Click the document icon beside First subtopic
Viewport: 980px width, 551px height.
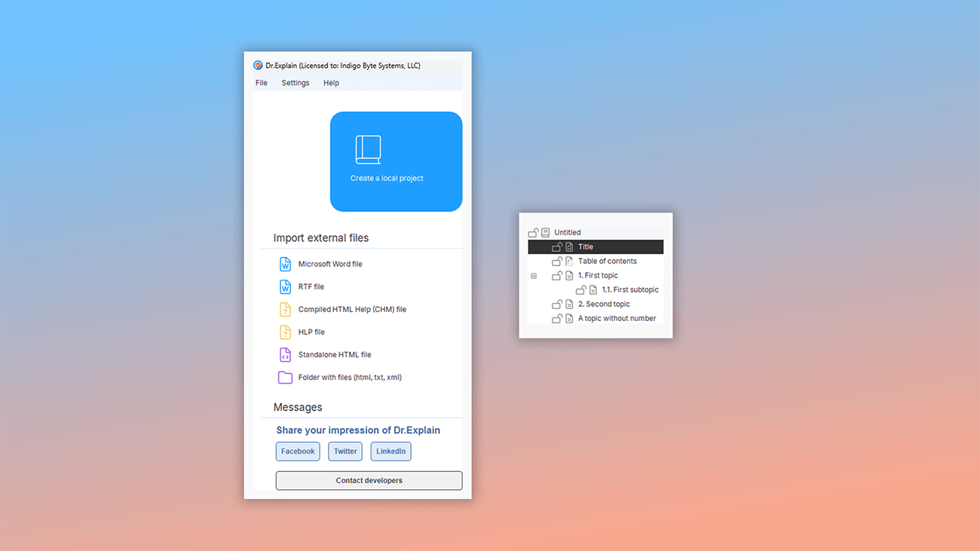592,289
